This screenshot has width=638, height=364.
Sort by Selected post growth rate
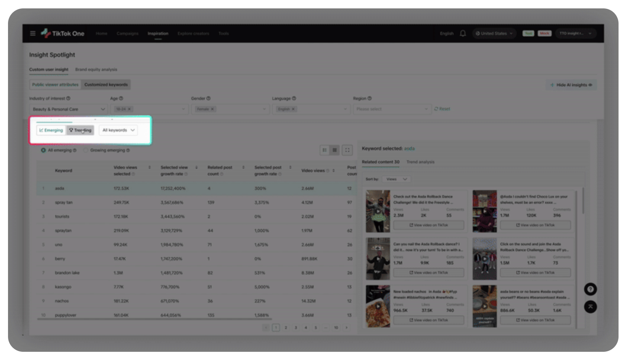click(290, 168)
